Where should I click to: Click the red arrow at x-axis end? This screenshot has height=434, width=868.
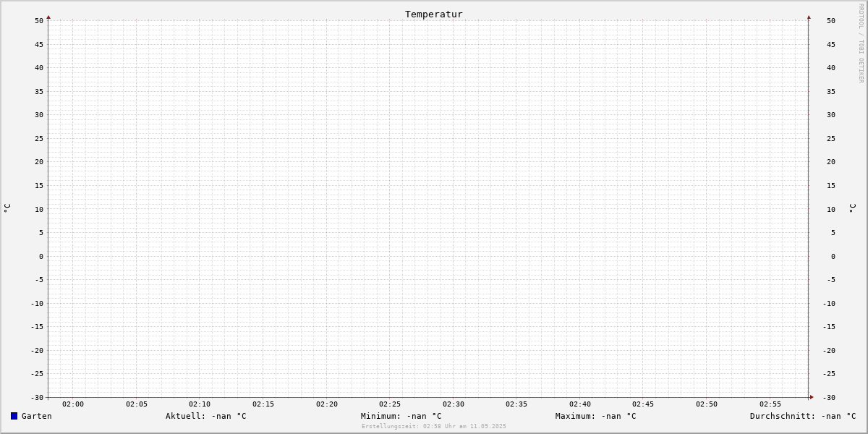(812, 397)
